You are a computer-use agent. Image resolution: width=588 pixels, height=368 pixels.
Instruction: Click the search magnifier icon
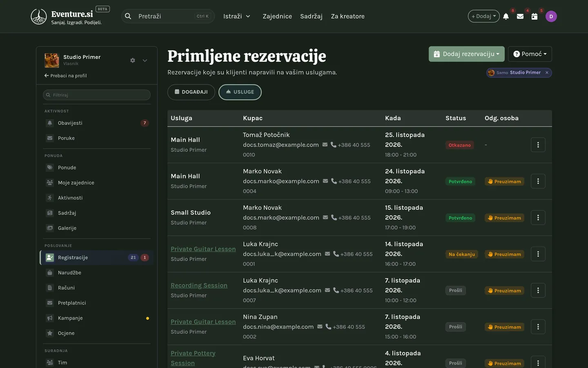128,16
